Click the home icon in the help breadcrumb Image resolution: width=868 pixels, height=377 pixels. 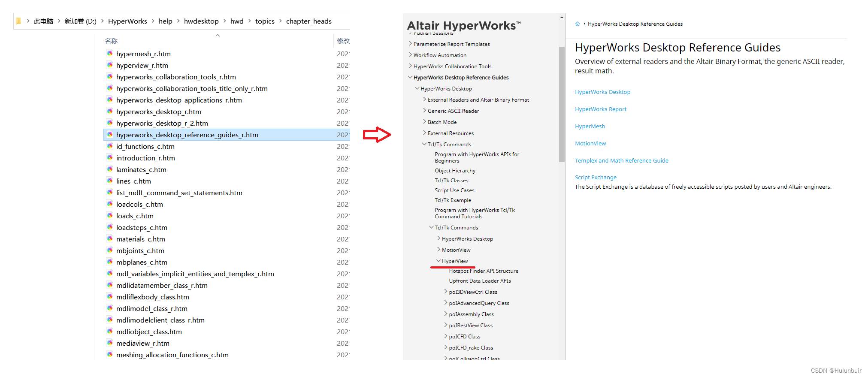[x=578, y=24]
